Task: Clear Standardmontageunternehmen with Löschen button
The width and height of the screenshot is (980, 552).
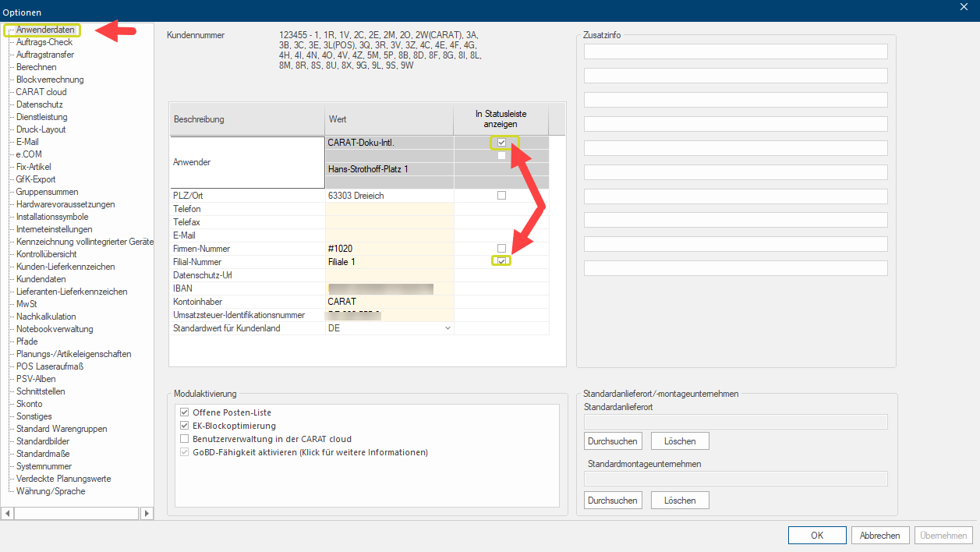Action: pyautogui.click(x=679, y=500)
